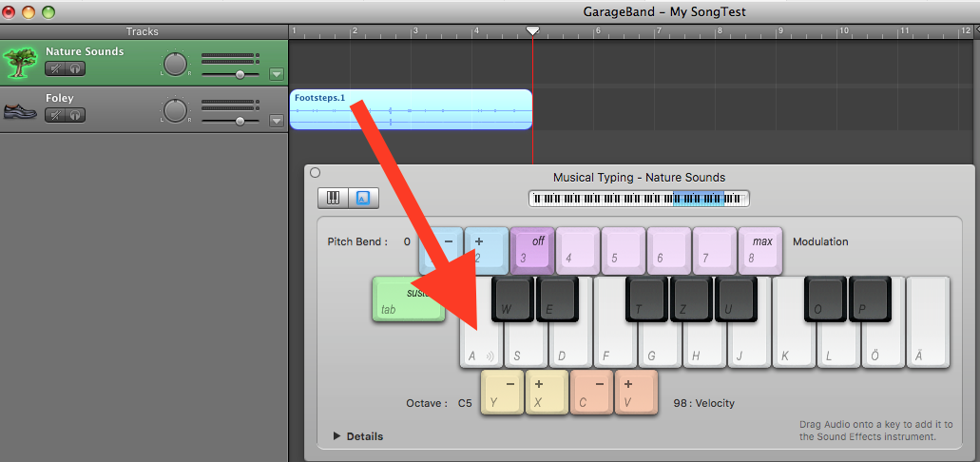Solo the Nature Sounds track with headphones button
This screenshot has height=462, width=980.
point(74,68)
